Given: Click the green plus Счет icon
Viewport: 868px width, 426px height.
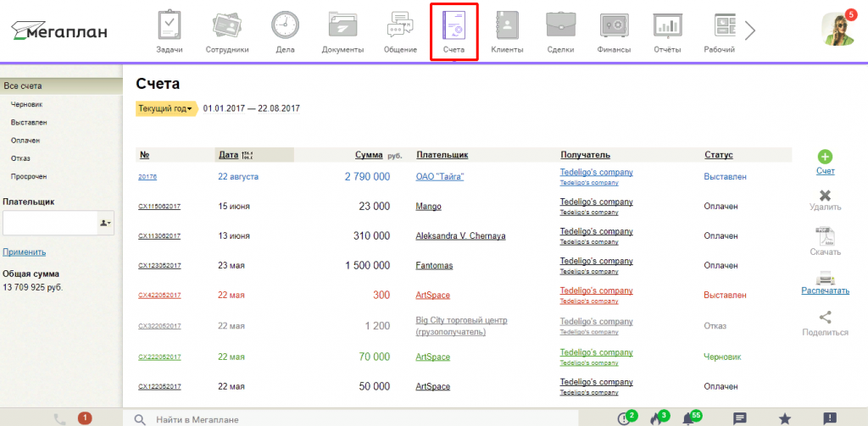Looking at the screenshot, I should click(x=825, y=157).
